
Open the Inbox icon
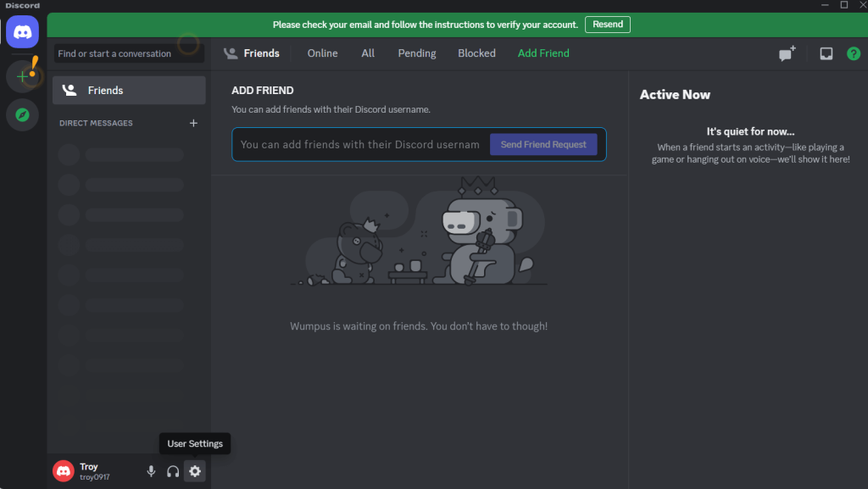826,53
